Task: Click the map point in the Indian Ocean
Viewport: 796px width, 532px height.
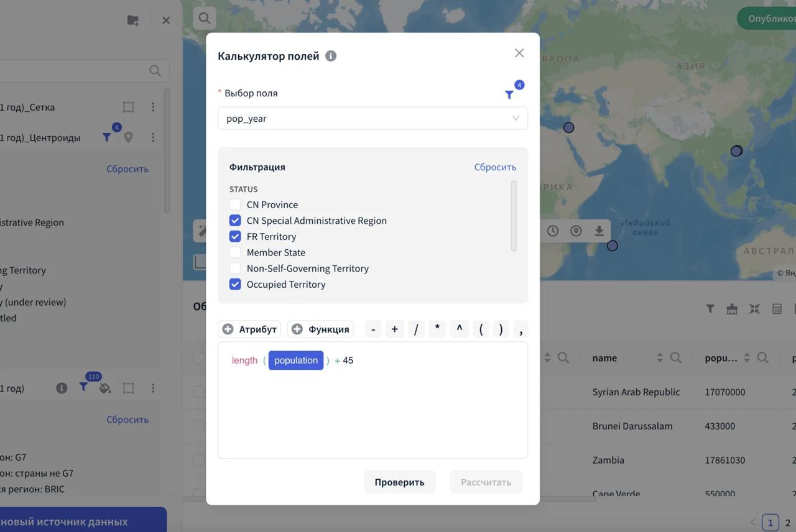Action: [x=613, y=246]
